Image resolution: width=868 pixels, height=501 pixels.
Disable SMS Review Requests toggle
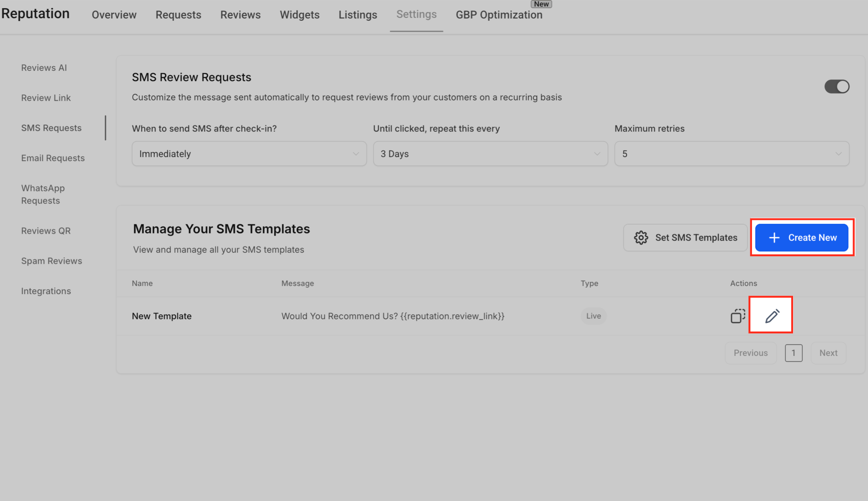(837, 86)
